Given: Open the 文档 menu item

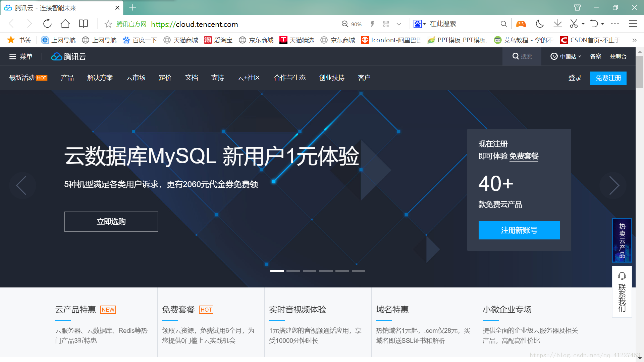Looking at the screenshot, I should (x=192, y=78).
